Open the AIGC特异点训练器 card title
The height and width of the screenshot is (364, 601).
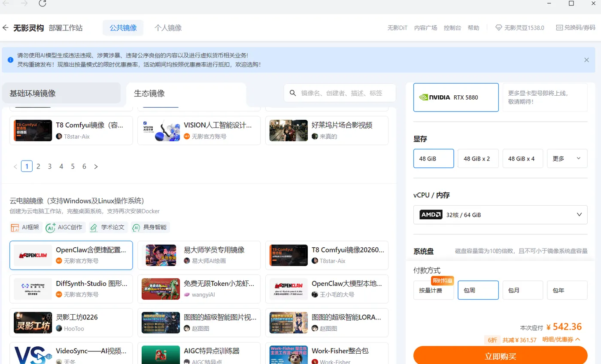pyautogui.click(x=212, y=351)
